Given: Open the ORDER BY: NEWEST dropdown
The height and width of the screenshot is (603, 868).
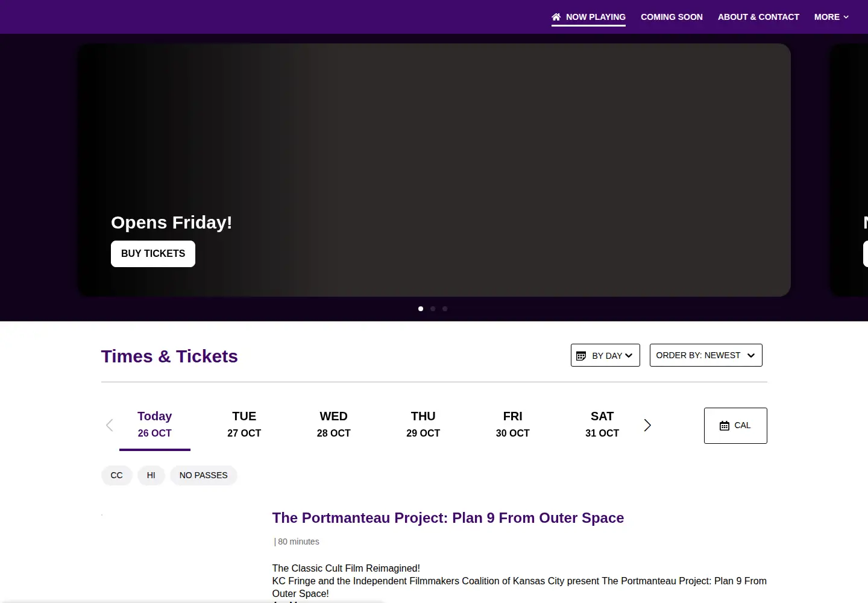Looking at the screenshot, I should click(x=706, y=355).
